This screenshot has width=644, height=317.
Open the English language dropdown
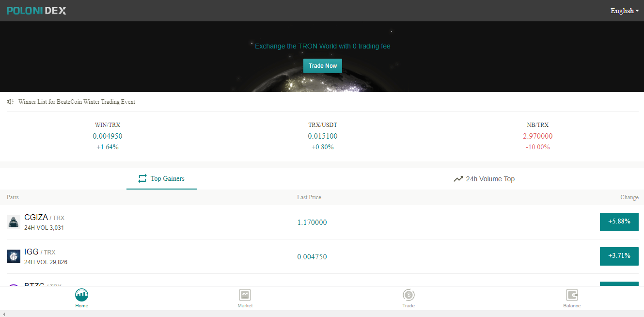click(x=624, y=10)
